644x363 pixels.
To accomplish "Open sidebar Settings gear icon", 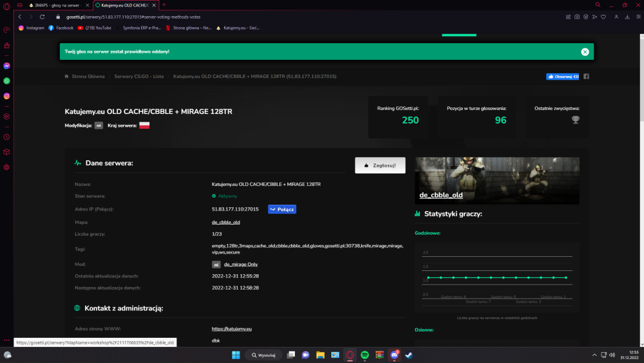I will coord(6,167).
